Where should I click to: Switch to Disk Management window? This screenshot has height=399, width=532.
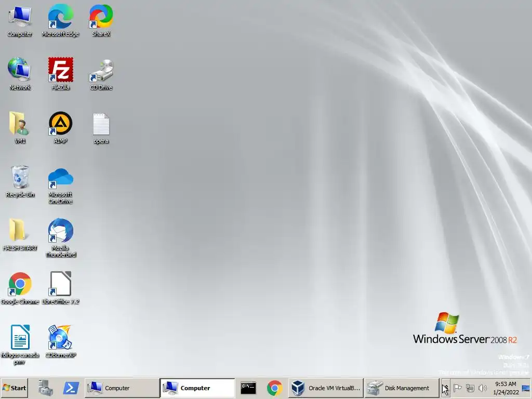[402, 388]
